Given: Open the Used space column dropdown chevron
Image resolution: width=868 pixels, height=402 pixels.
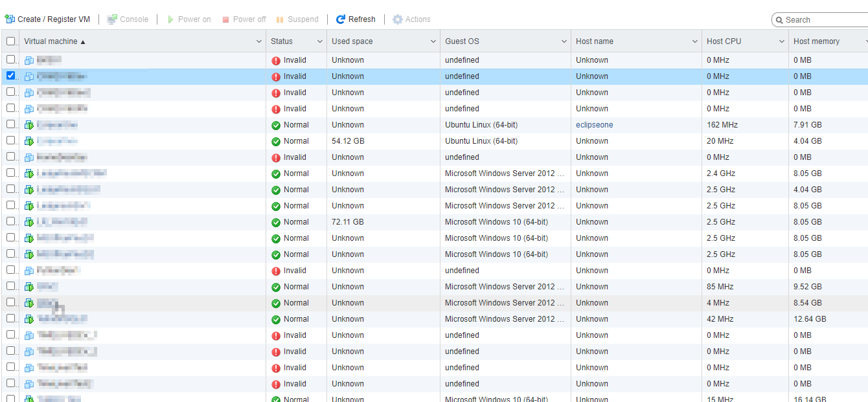Looking at the screenshot, I should 433,41.
